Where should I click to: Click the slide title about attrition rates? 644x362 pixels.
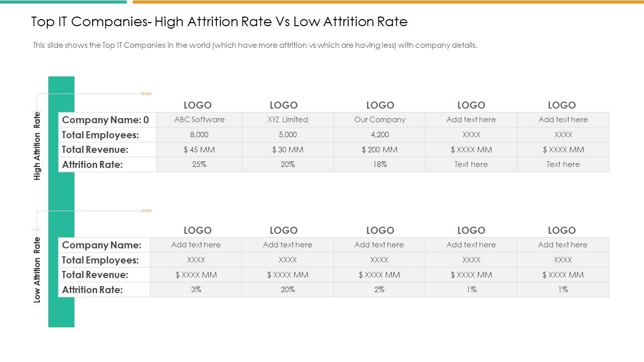tap(219, 22)
